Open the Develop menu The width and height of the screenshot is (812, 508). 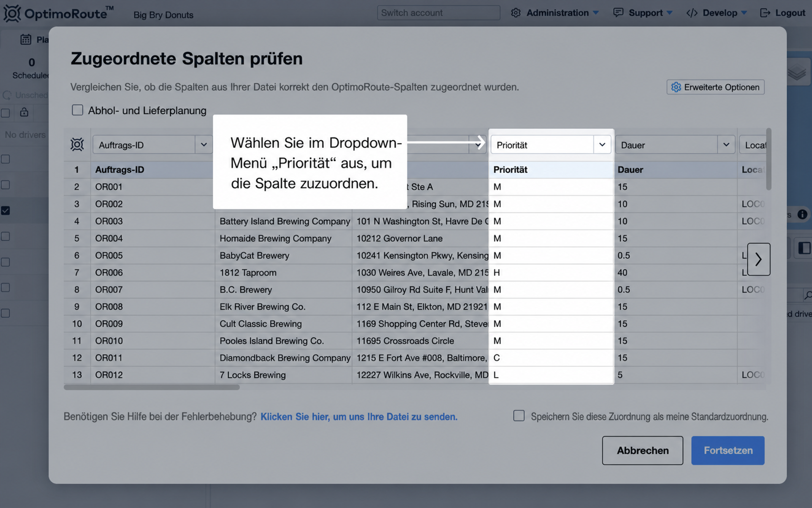pos(717,13)
